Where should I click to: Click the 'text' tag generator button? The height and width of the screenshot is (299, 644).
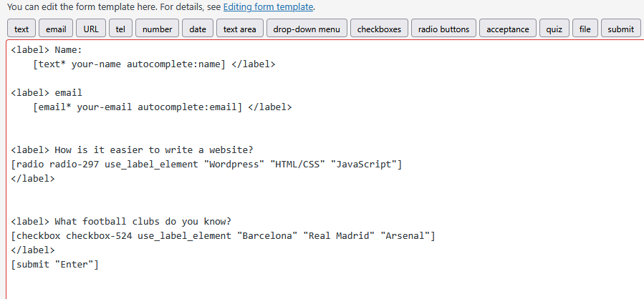21,29
